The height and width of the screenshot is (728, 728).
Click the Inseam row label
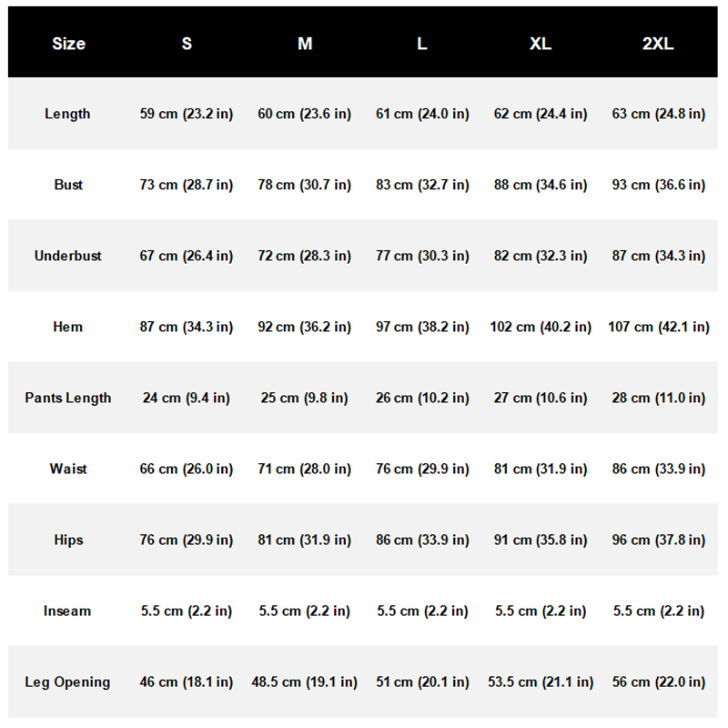[x=67, y=611]
